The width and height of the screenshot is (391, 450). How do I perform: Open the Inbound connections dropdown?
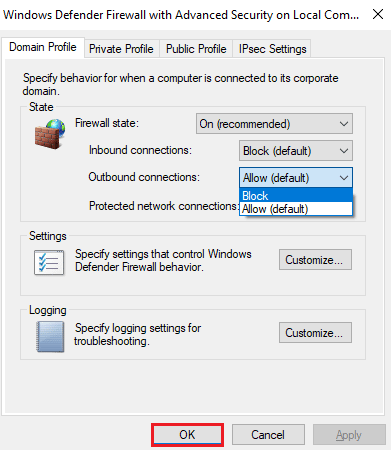(x=296, y=151)
